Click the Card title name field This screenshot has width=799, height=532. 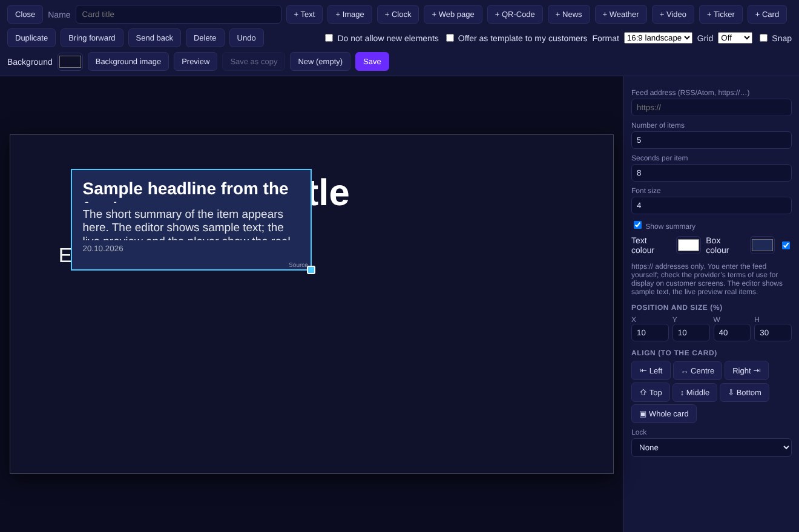[x=179, y=15]
